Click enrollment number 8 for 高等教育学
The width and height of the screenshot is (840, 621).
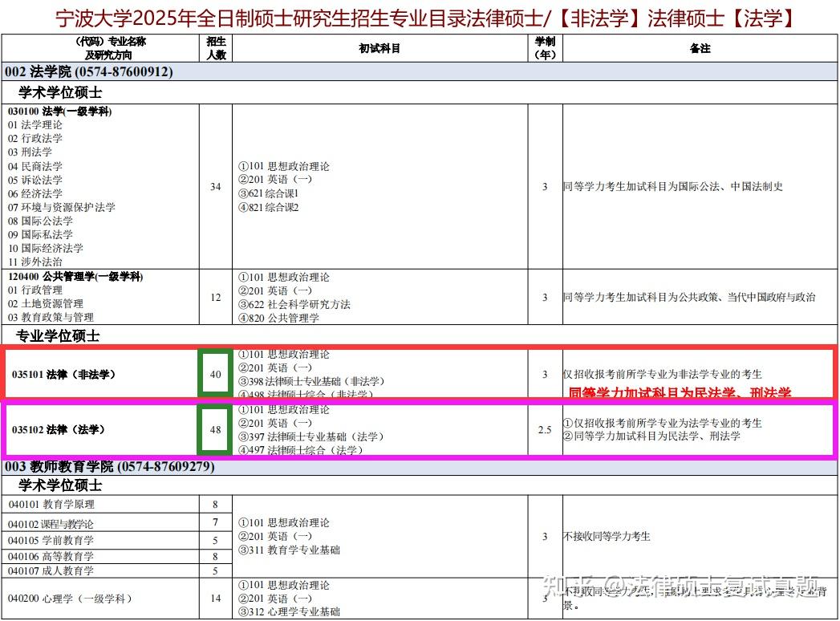215,556
